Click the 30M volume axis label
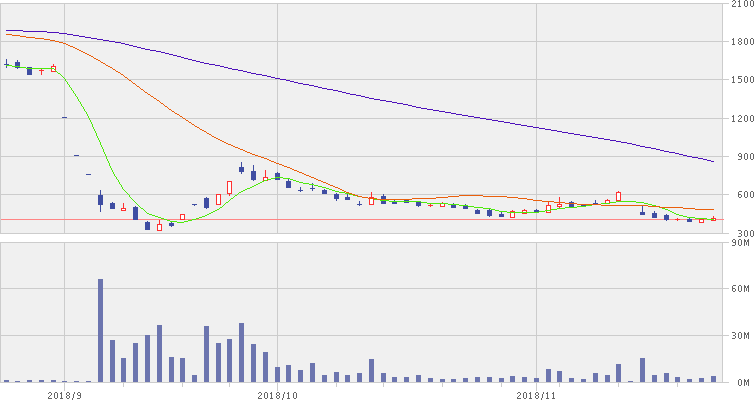The image size is (755, 400). [x=742, y=336]
